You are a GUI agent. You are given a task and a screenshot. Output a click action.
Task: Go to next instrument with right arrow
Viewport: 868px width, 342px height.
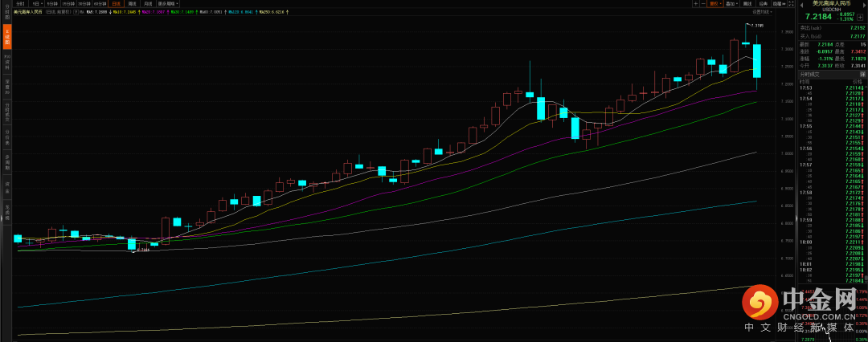(x=863, y=5)
